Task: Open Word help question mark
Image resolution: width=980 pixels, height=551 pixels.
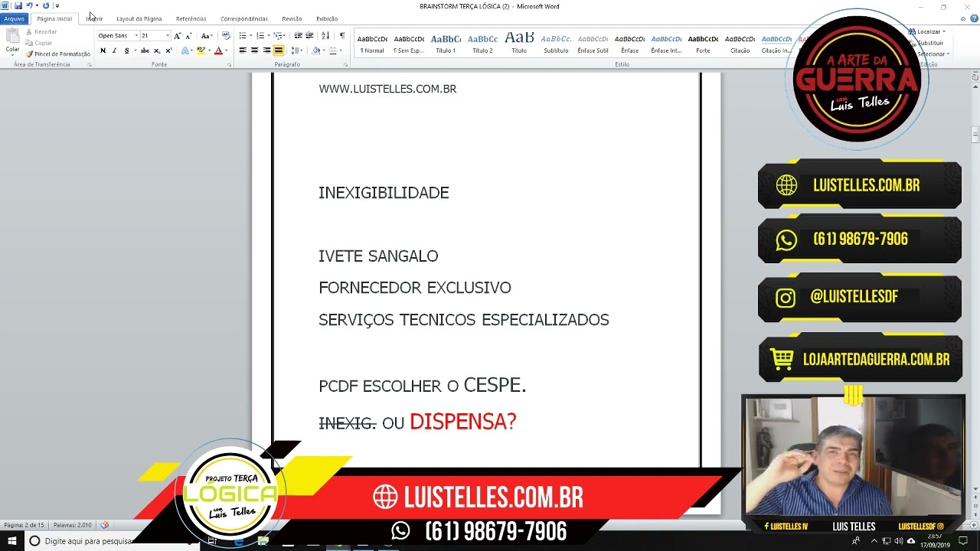Action: [974, 18]
